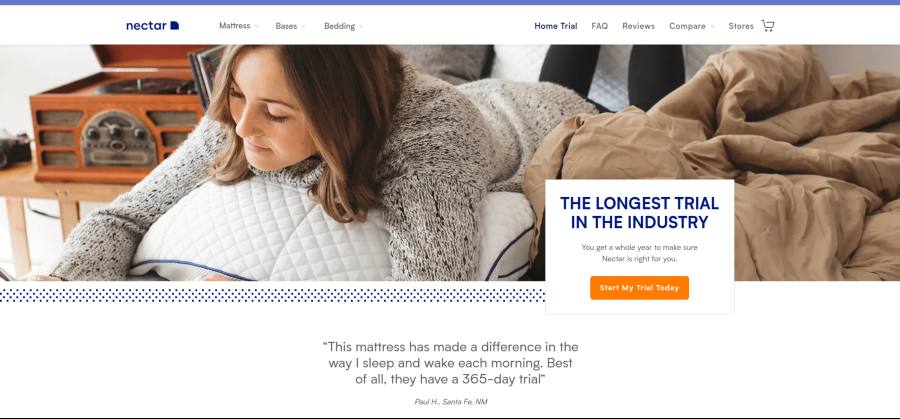This screenshot has width=900, height=419.
Task: Open the Reviews page
Action: [638, 26]
